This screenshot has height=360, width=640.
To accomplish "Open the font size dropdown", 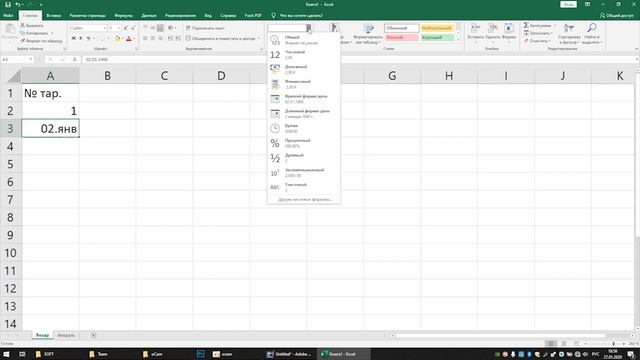I will 119,28.
